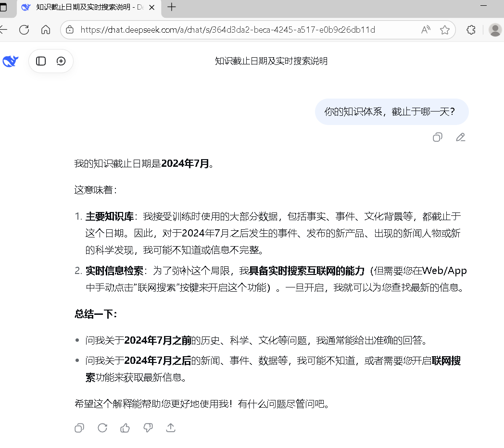Screen dimensions: 504x448
Task: Open the browser profile avatar
Action: click(495, 30)
